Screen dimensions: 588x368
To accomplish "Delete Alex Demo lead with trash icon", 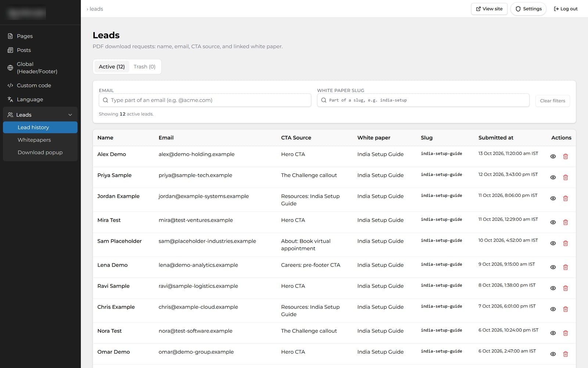I will pos(566,156).
